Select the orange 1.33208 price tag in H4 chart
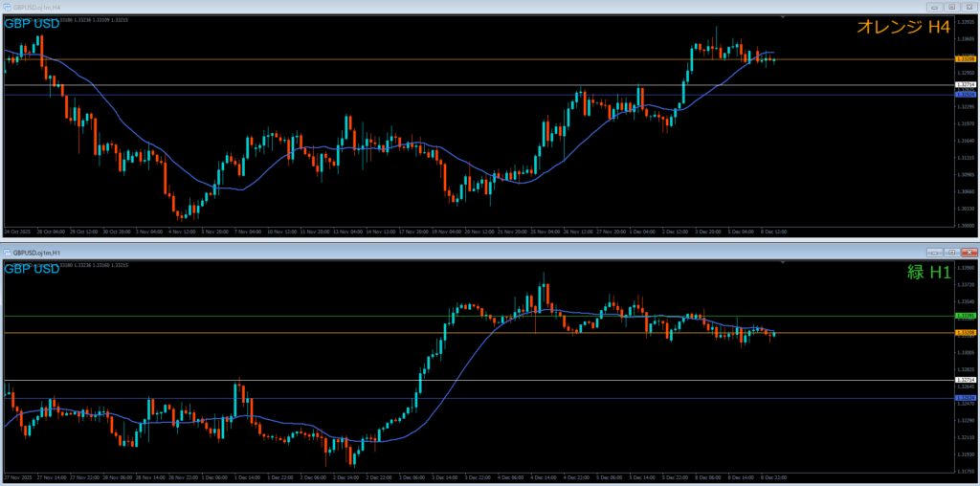The image size is (980, 486). point(965,58)
